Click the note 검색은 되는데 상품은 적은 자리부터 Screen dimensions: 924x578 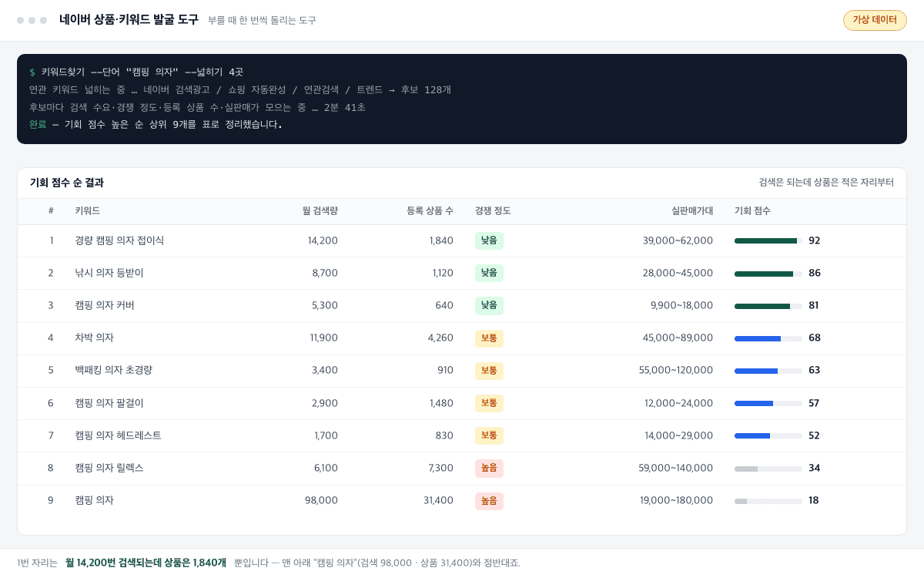(826, 183)
